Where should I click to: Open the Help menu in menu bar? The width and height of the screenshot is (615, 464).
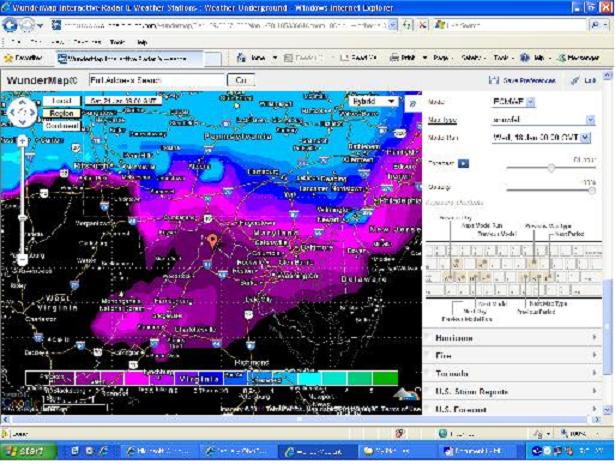pyautogui.click(x=142, y=42)
